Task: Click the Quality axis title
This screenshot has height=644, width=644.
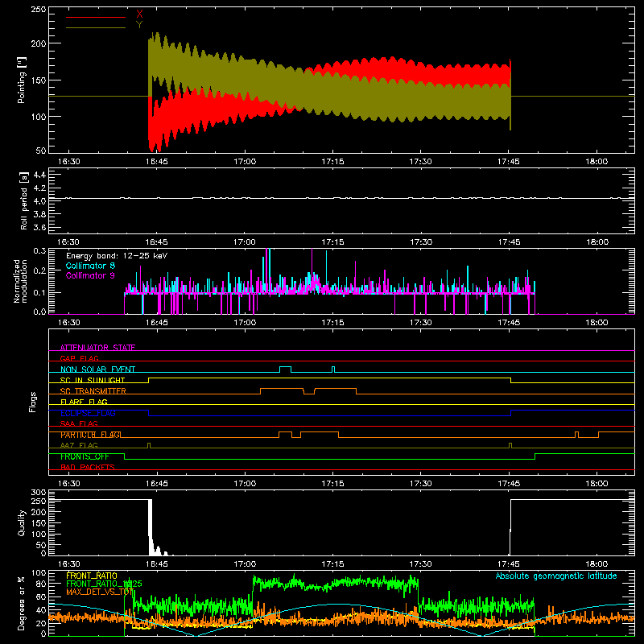Action: coord(22,522)
